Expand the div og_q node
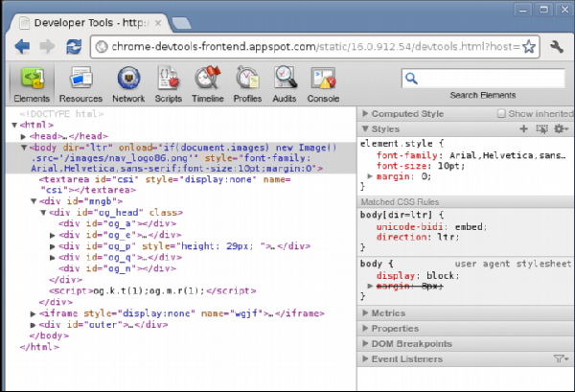Screen dimensions: 575x392 pyautogui.click(x=53, y=258)
